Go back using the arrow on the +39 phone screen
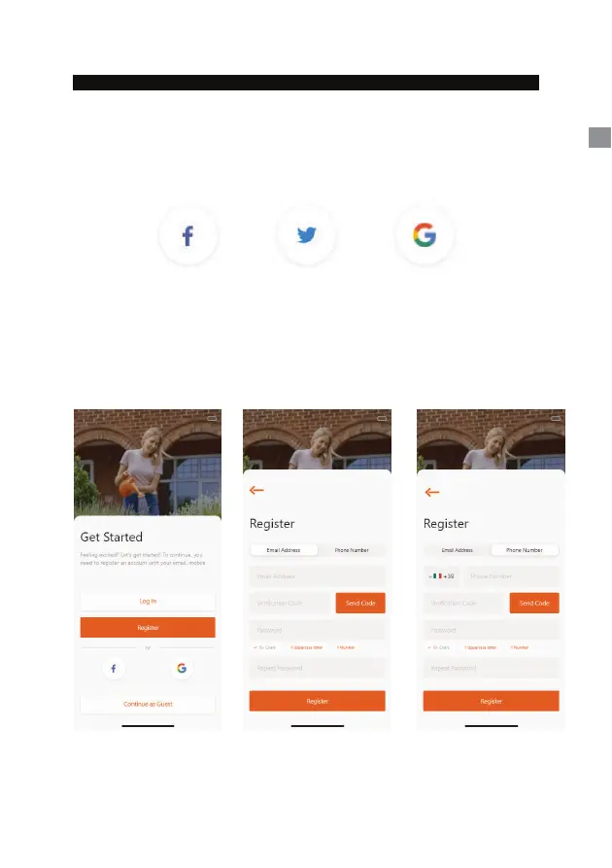 pos(431,492)
